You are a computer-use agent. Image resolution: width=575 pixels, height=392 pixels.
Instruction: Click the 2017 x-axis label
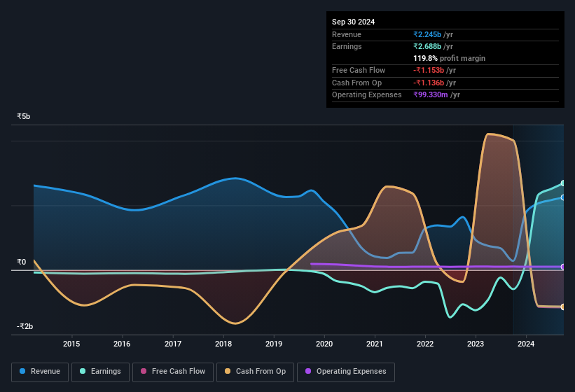(x=173, y=344)
